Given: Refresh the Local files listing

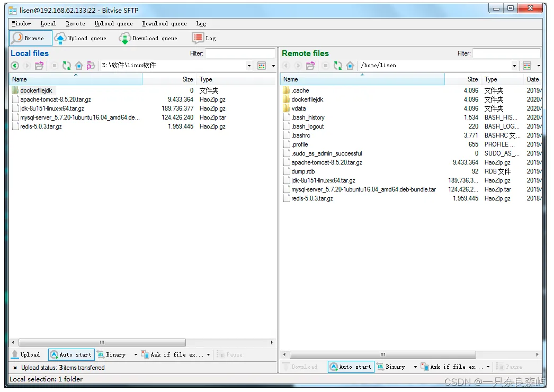Looking at the screenshot, I should 67,66.
